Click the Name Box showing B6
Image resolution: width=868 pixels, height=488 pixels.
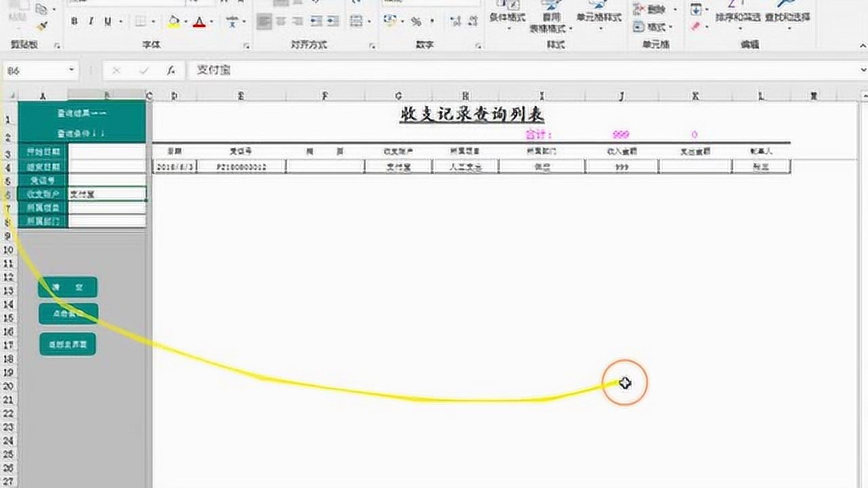click(x=35, y=70)
